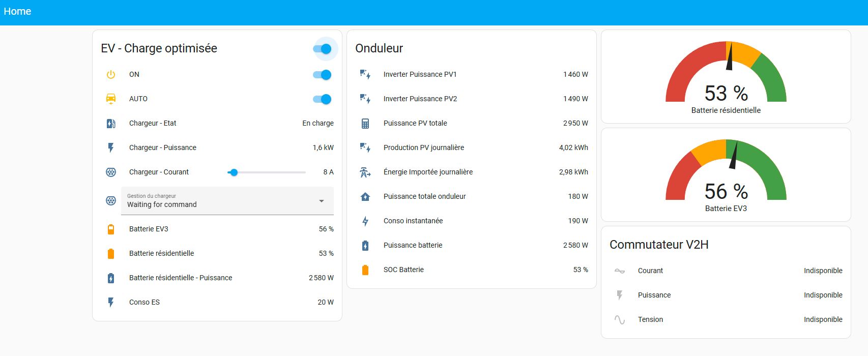Click the Puissance label in Commutateur V2H
Image resolution: width=868 pixels, height=356 pixels.
pyautogui.click(x=654, y=295)
